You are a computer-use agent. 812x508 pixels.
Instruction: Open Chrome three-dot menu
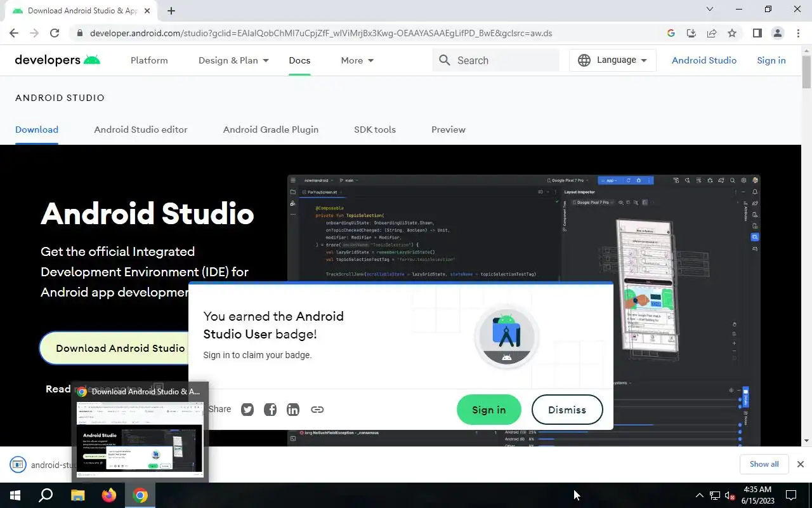798,33
